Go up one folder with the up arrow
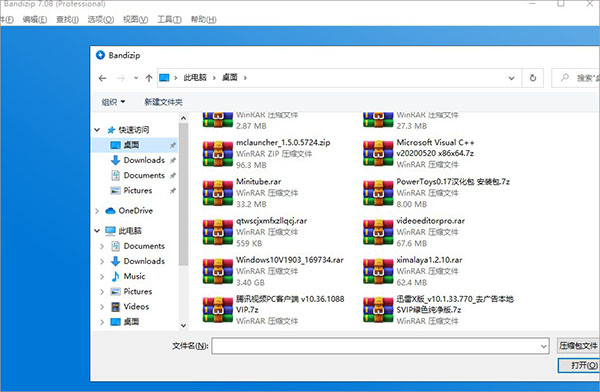Viewport: 600px width, 392px height. (x=149, y=78)
